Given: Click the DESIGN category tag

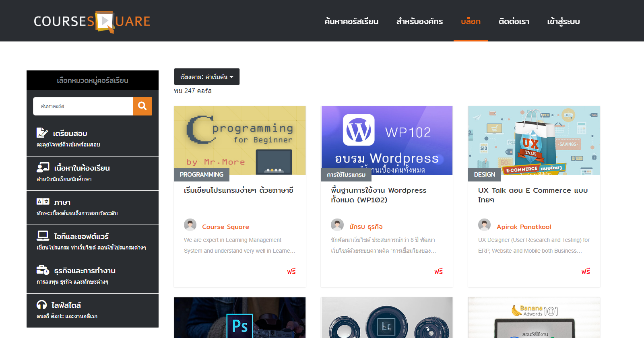Looking at the screenshot, I should (x=485, y=175).
